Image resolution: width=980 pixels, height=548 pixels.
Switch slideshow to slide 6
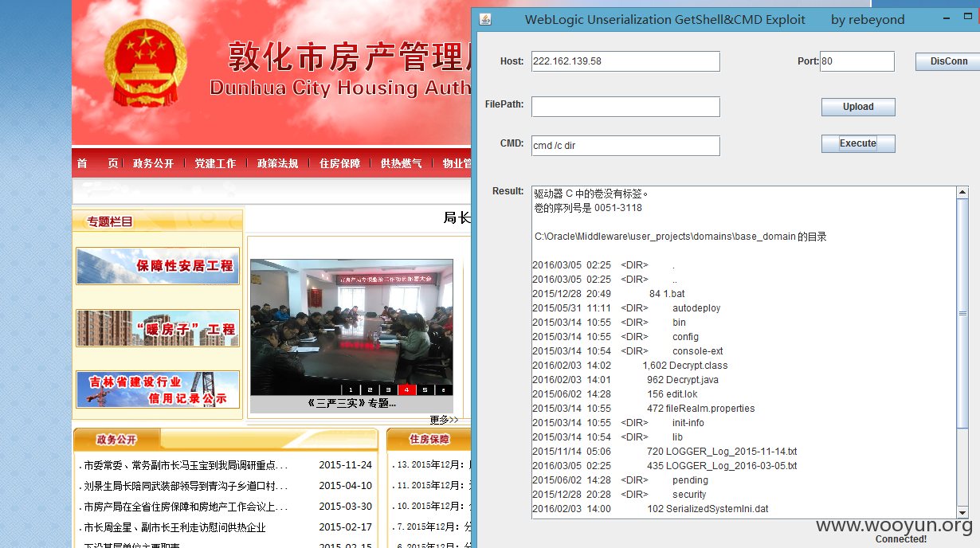(x=444, y=389)
